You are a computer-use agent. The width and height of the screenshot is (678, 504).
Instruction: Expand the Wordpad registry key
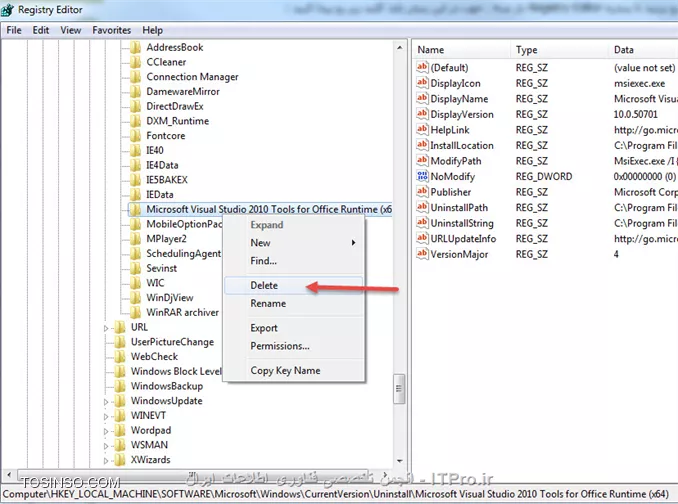pos(106,431)
